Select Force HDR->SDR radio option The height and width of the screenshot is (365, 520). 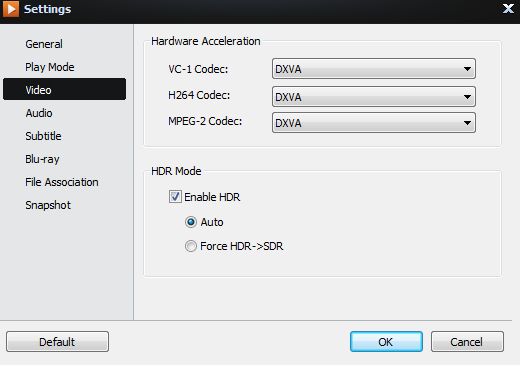(x=191, y=246)
